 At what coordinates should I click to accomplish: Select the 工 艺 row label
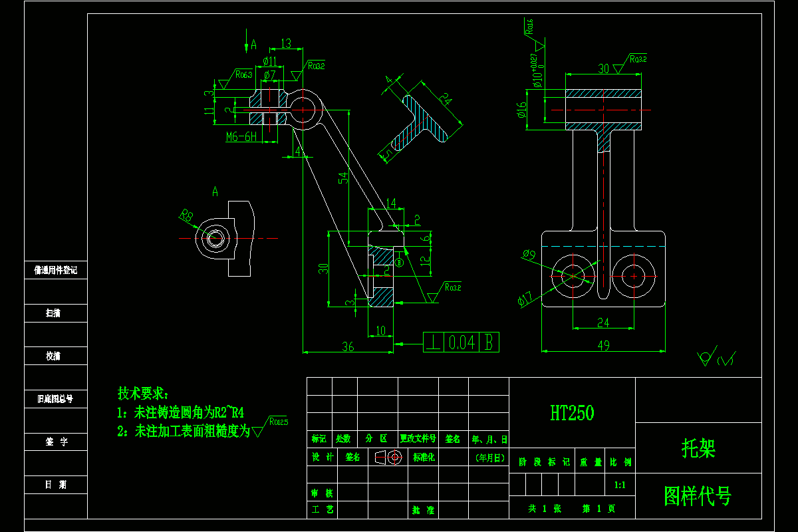[x=322, y=509]
